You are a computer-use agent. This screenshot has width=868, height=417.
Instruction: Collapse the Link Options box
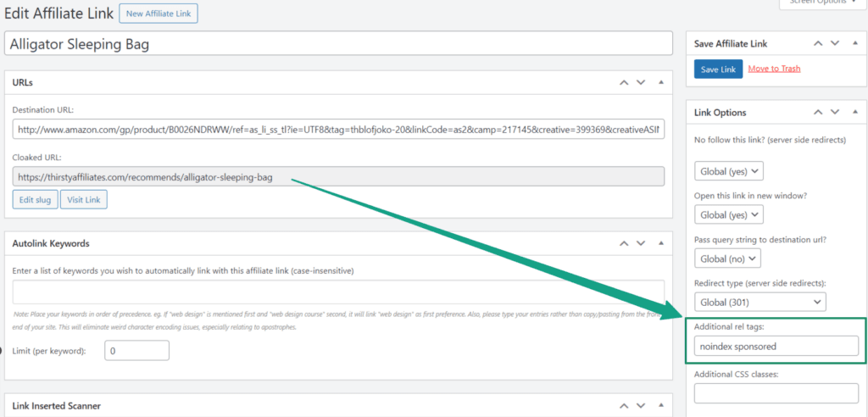pyautogui.click(x=854, y=113)
